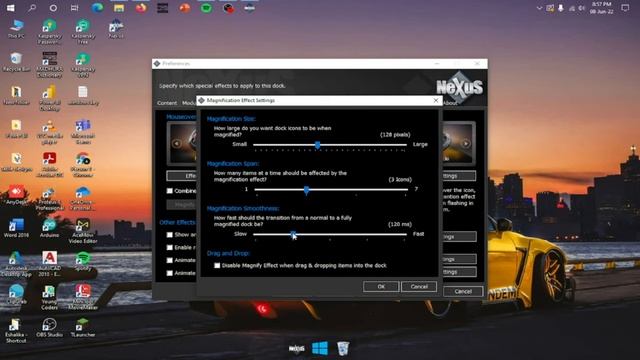Click the next arrow on the effect preview
640x360 pixels.
tap(466, 143)
